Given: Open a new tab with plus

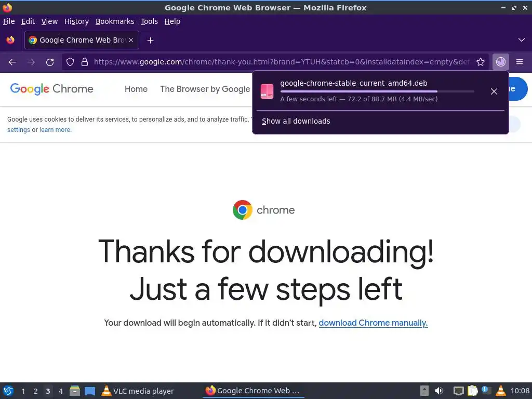Looking at the screenshot, I should [x=150, y=41].
